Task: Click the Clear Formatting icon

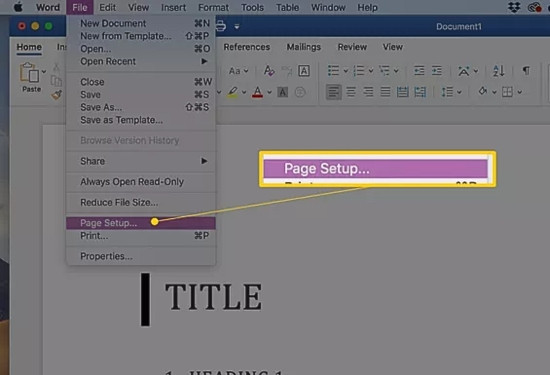Action: (x=269, y=71)
